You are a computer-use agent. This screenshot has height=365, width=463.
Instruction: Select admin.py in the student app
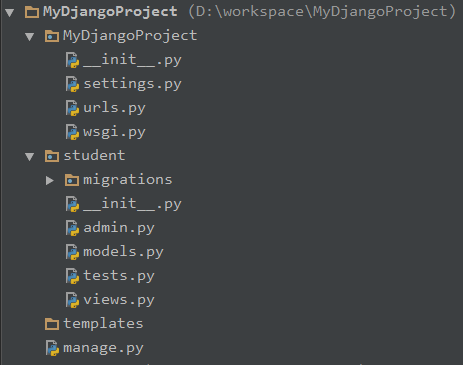[119, 228]
